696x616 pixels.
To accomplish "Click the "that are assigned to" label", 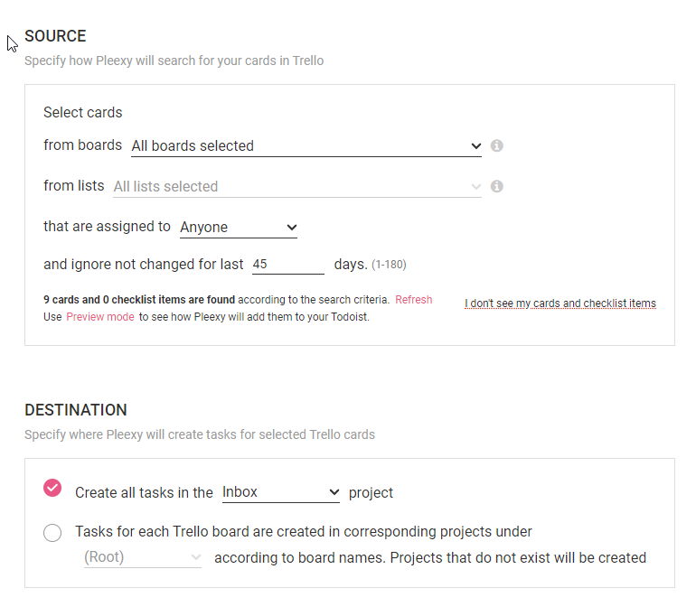I will (107, 227).
